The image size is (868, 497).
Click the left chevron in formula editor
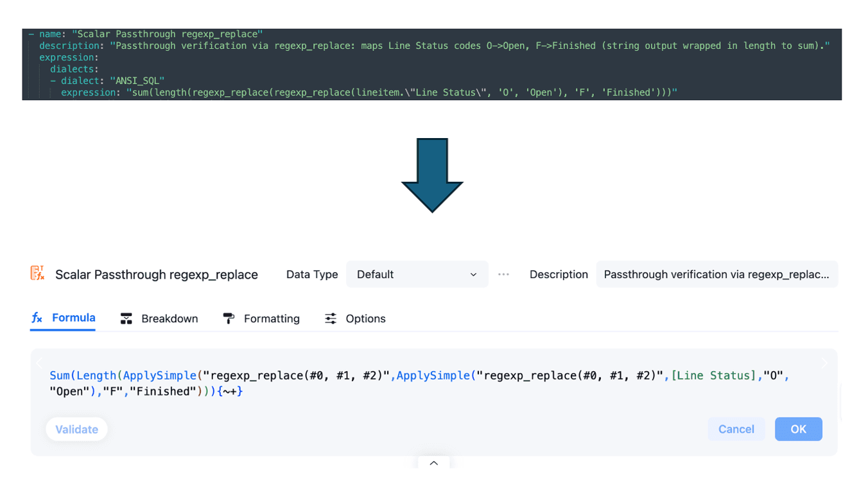point(39,363)
